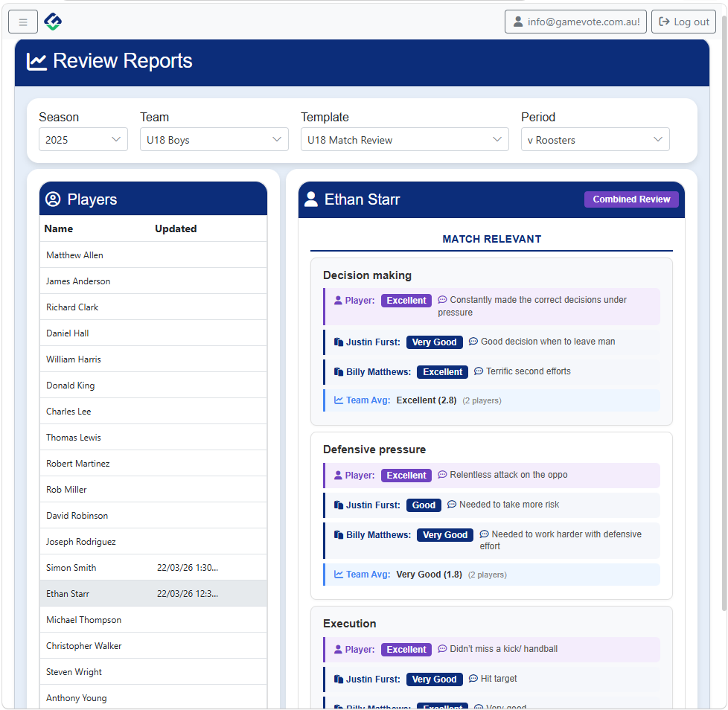This screenshot has width=728, height=710.
Task: Toggle Combined Review mode
Action: 631,199
